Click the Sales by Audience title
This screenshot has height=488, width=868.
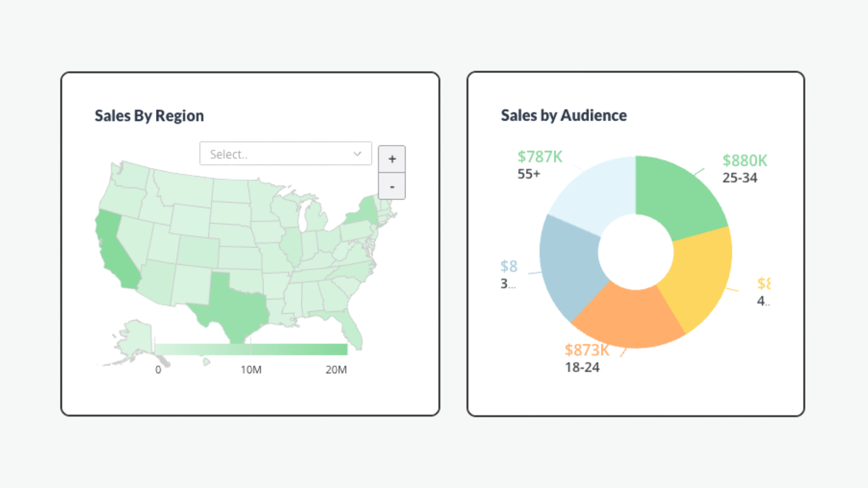tap(563, 115)
